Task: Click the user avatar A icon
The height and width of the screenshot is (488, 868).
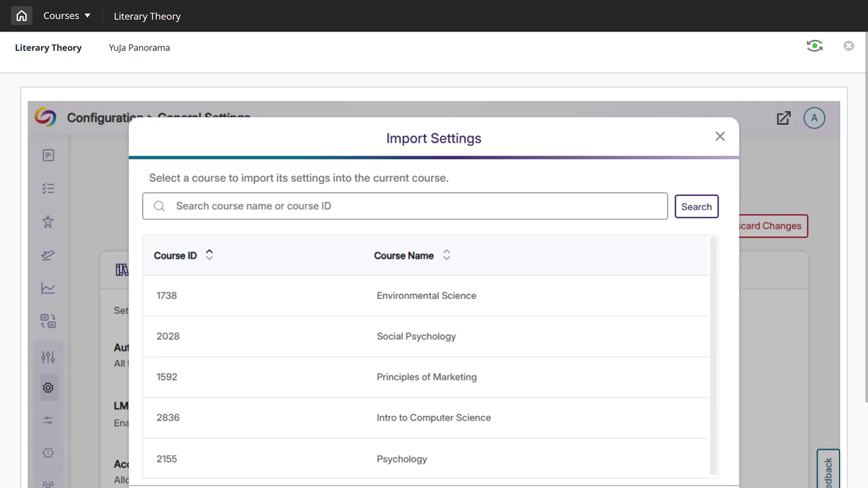Action: [x=814, y=118]
